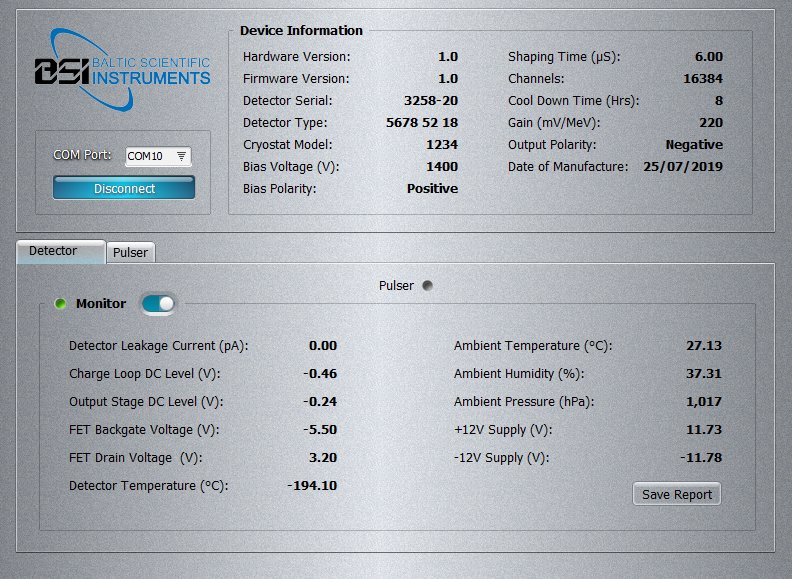The width and height of the screenshot is (792, 579).
Task: Click the Save Report button
Action: click(x=677, y=494)
